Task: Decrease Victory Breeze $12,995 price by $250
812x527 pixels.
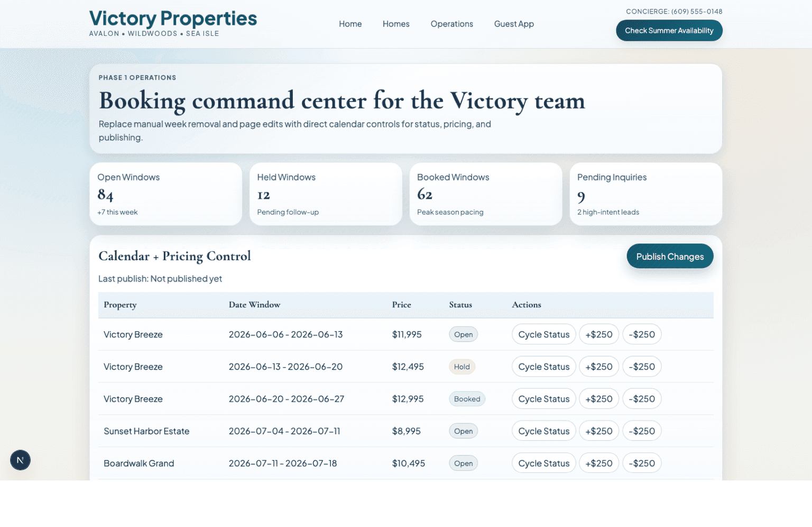Action: (641, 399)
